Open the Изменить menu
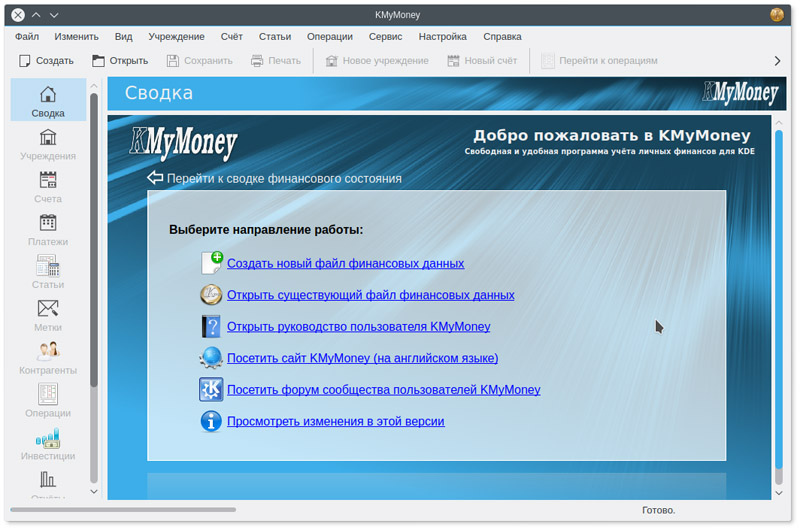Screen dimensions: 800x530 click(x=77, y=37)
